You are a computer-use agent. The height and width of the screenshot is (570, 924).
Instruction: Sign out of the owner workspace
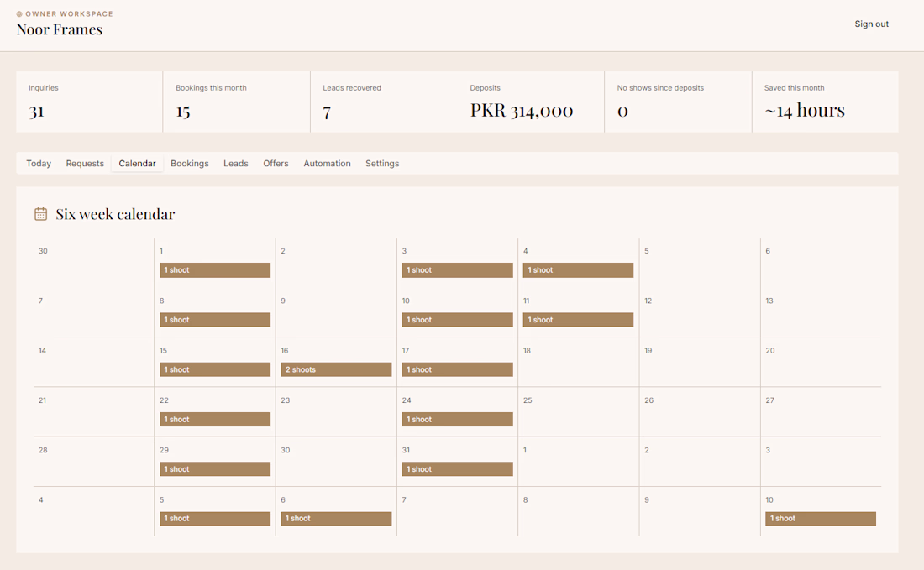click(x=872, y=24)
